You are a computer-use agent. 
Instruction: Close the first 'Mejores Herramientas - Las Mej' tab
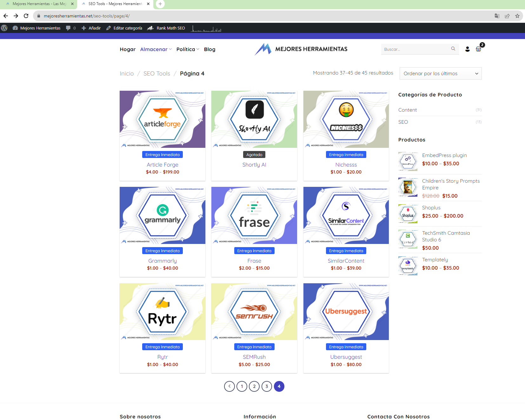(72, 4)
